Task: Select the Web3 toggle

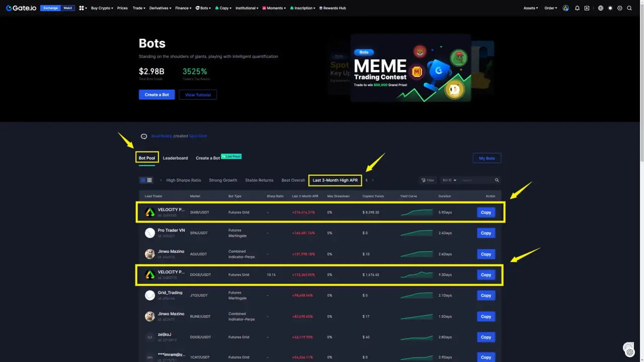Action: click(68, 8)
